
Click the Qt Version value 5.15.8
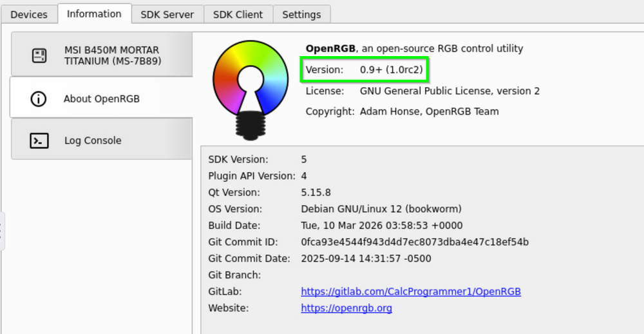point(316,193)
